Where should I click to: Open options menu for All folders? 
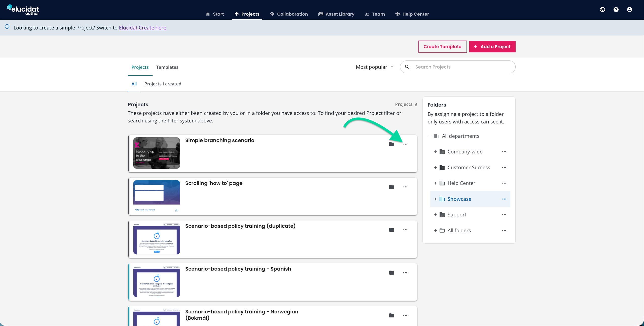(504, 231)
